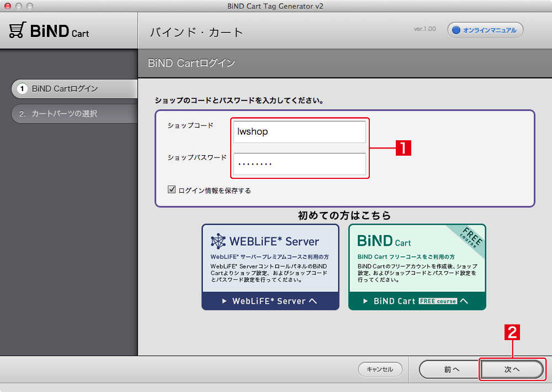Click the BiND Cartログイン section header

[x=192, y=63]
